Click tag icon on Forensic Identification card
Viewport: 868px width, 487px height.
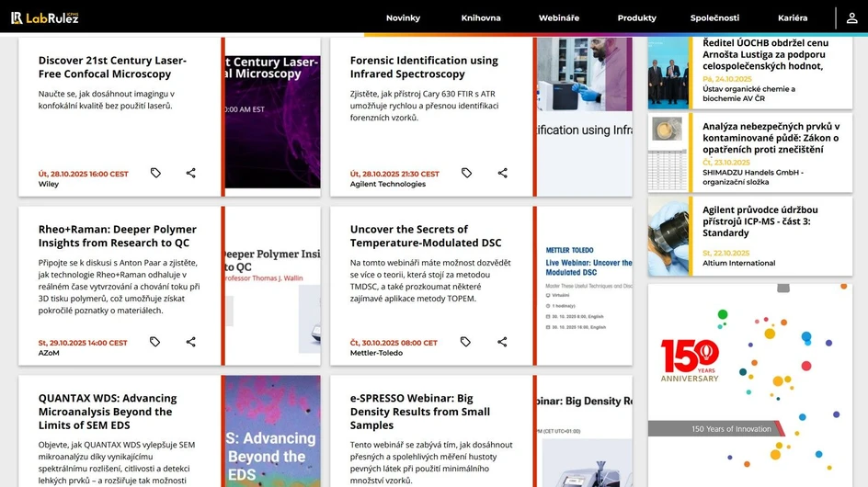[466, 173]
